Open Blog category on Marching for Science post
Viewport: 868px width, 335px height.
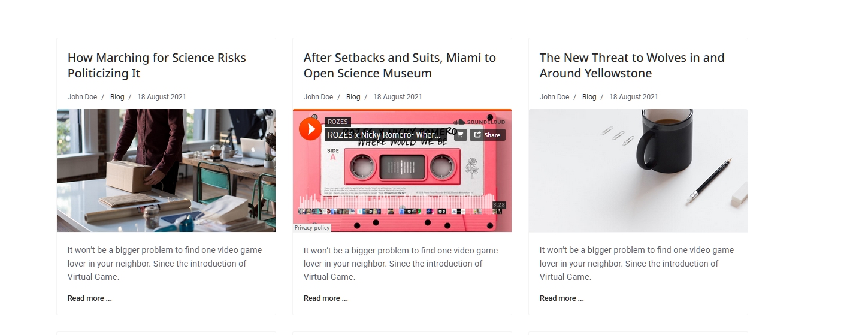tap(117, 97)
